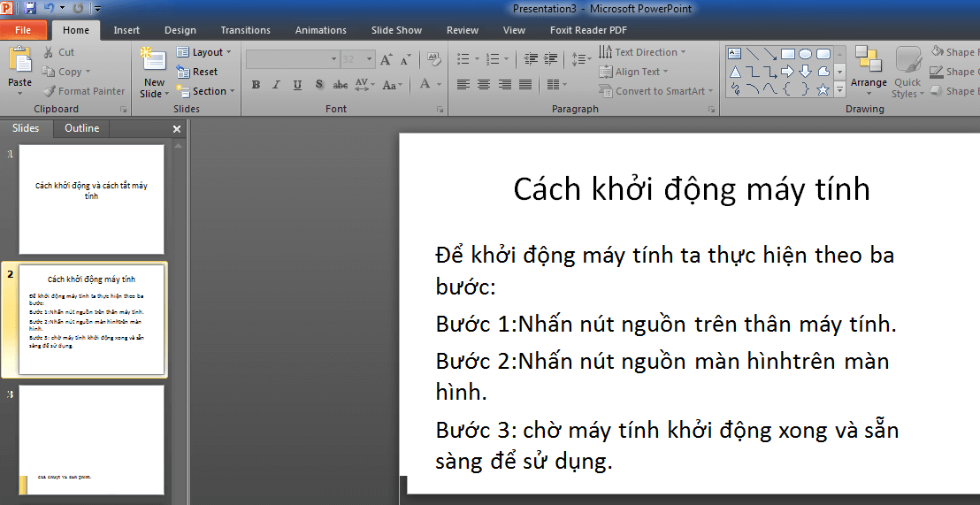Click the Increase Font Size icon
The height and width of the screenshot is (505, 980).
(387, 59)
